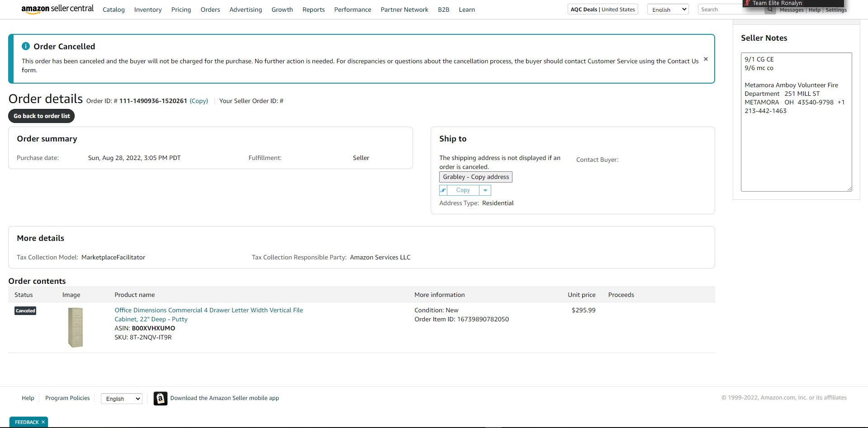This screenshot has height=428, width=868.
Task: Open Messages link in header
Action: coord(792,10)
